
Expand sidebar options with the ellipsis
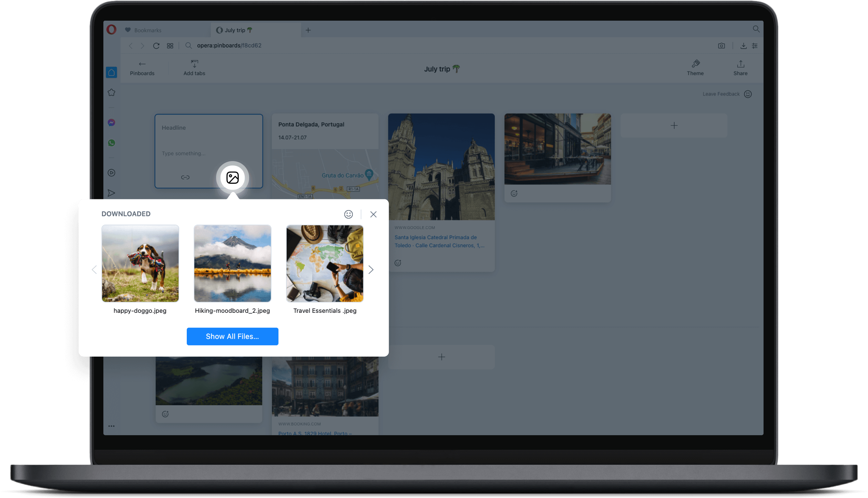[111, 426]
